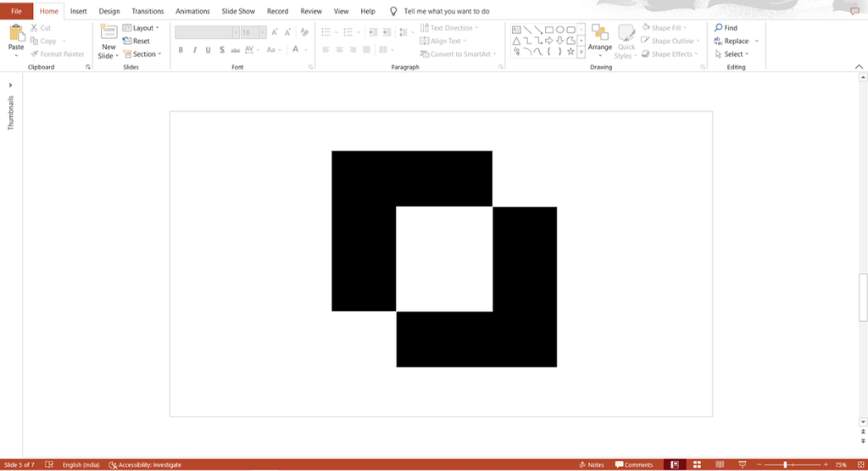Select the Curve shape
Viewport: 868px width, 471px height.
tap(538, 52)
